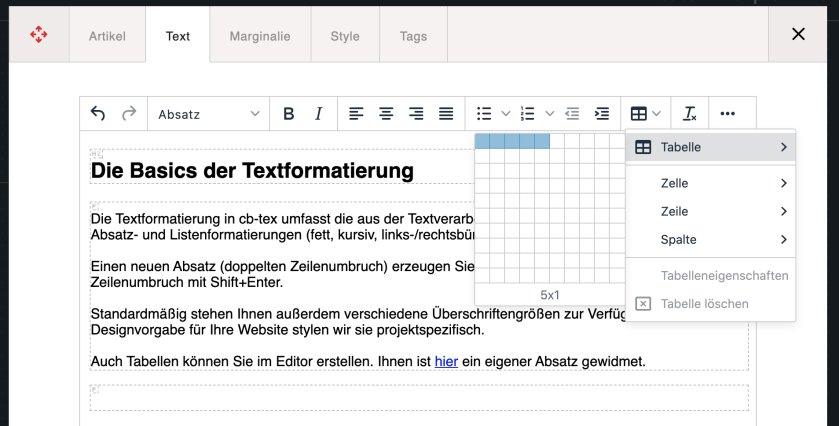Center align the text
Screen dimensions: 839x426
click(386, 114)
